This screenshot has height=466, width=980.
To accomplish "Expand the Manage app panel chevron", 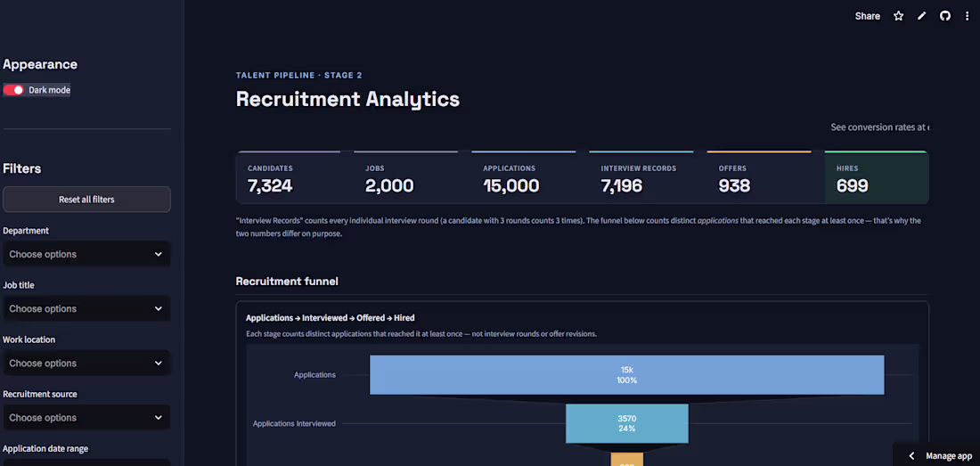I will 911,456.
